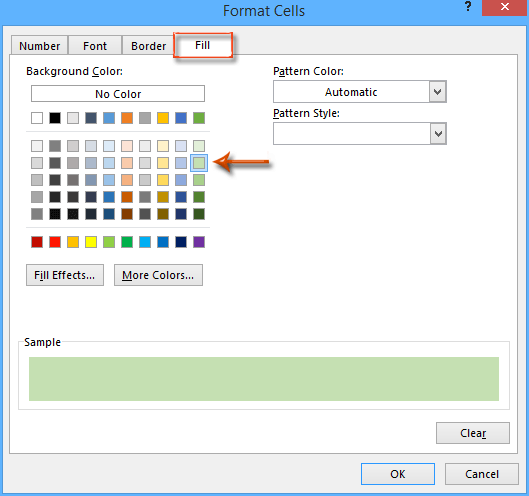Open Fill Effects dialog
Viewport: 529px width, 496px height.
point(65,275)
